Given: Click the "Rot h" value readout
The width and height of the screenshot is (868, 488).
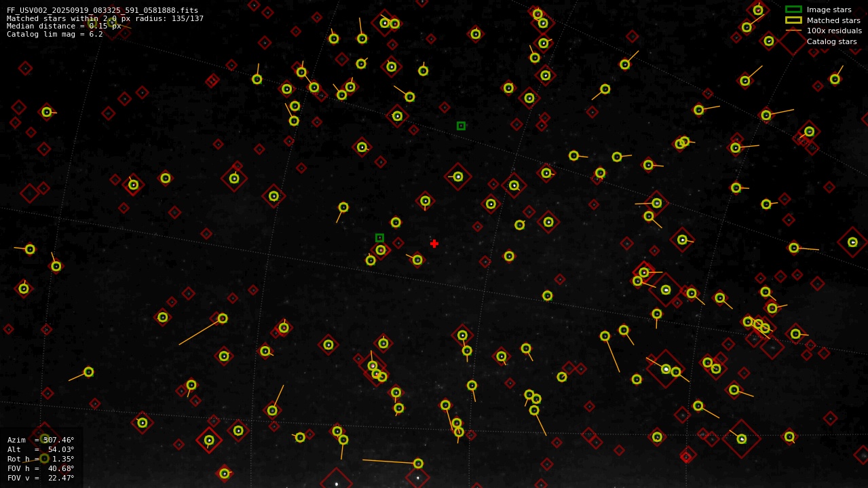Looking at the screenshot, I should coord(41,459).
